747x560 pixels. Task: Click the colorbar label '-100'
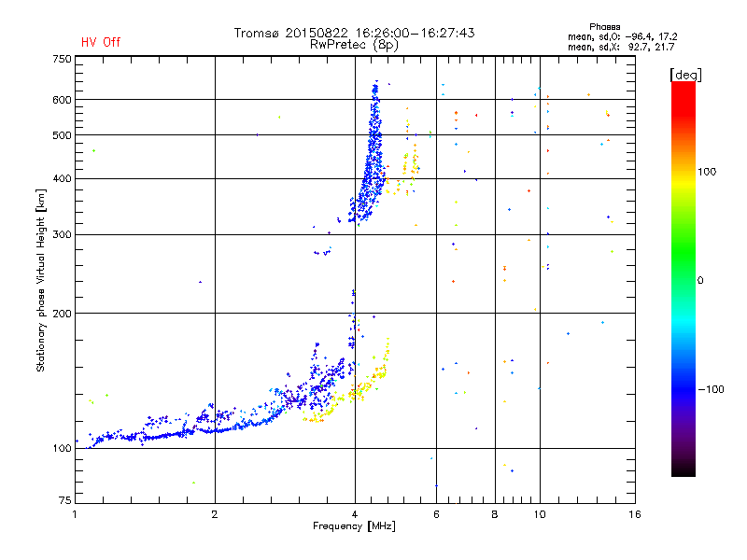pyautogui.click(x=711, y=389)
